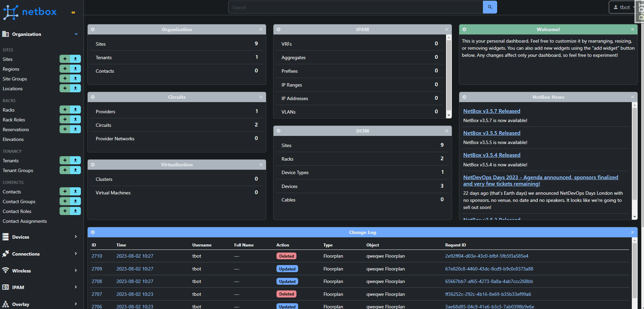
Task: Click Updated badge in row 2708
Action: click(287, 281)
